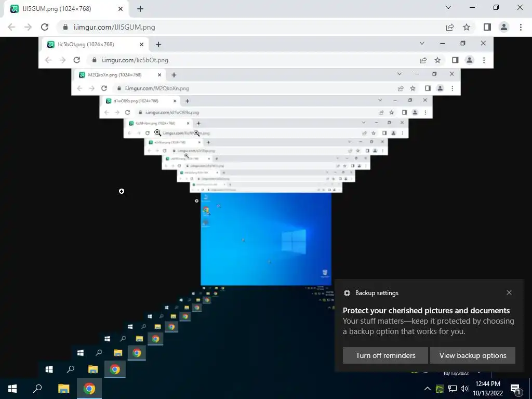Image resolution: width=532 pixels, height=399 pixels.
Task: Open the volume control in the system tray
Action: [464, 389]
